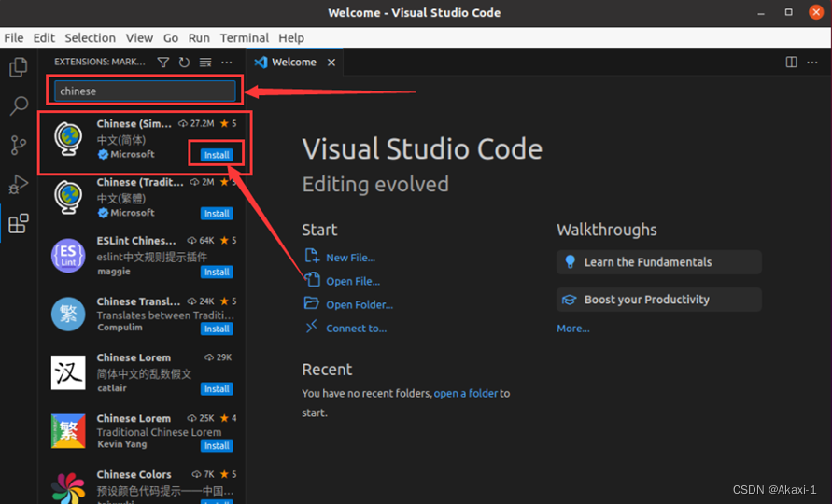Screen dimensions: 832x504
Task: Click the 'maggie' publisher name
Action: (114, 271)
